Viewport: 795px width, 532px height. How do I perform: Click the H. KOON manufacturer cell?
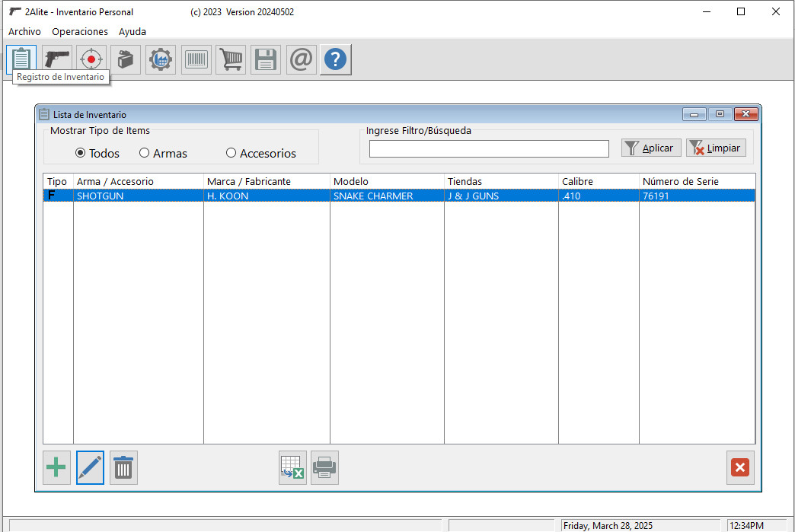tap(267, 196)
